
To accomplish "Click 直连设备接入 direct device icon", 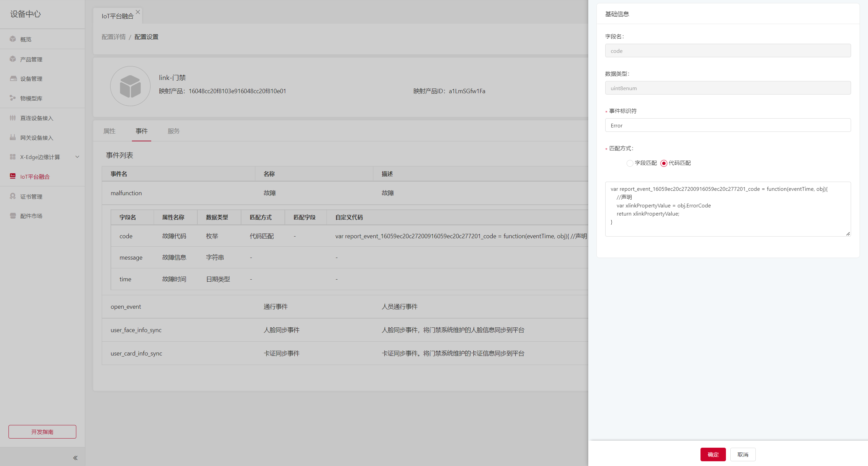I will tap(13, 118).
